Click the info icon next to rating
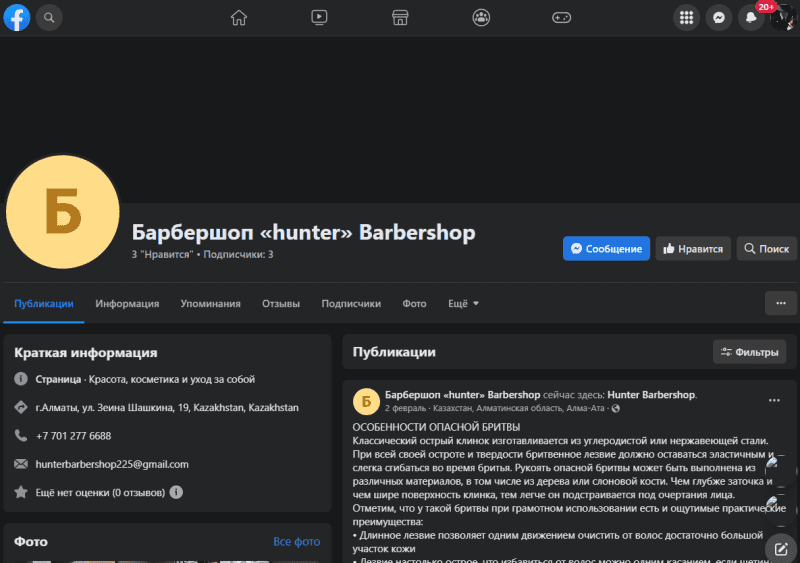Viewport: 800px width, 563px height. click(x=176, y=492)
